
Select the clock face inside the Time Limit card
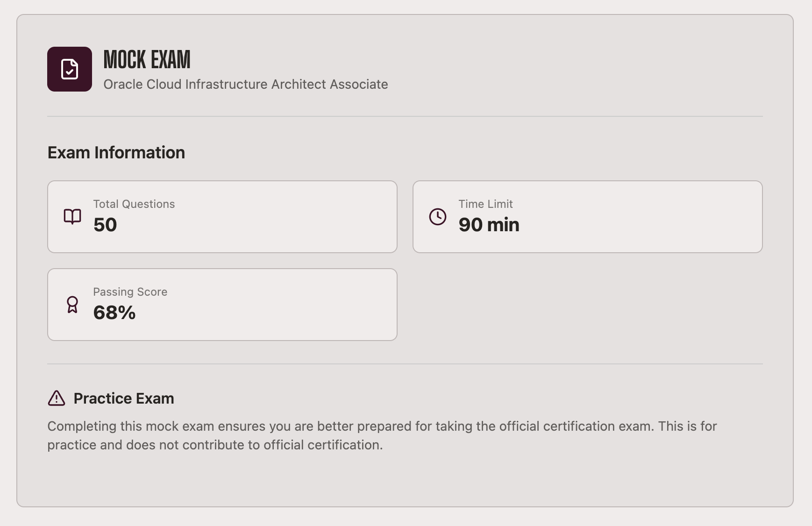tap(438, 216)
